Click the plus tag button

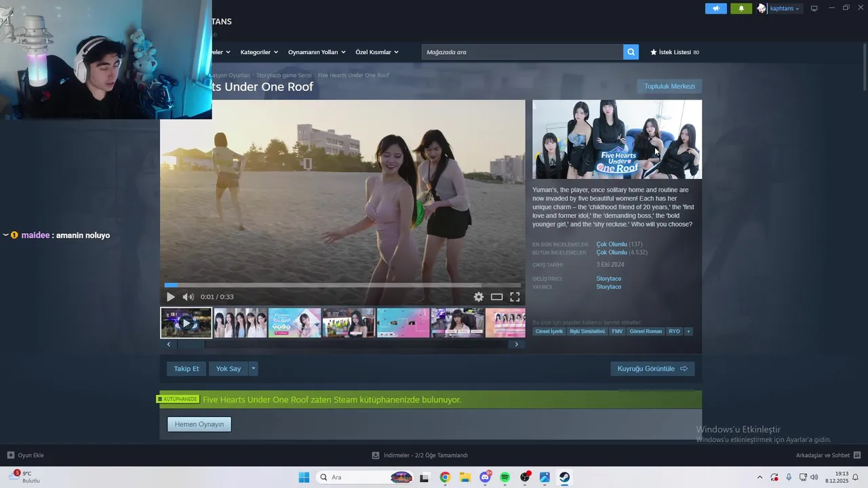tap(688, 331)
